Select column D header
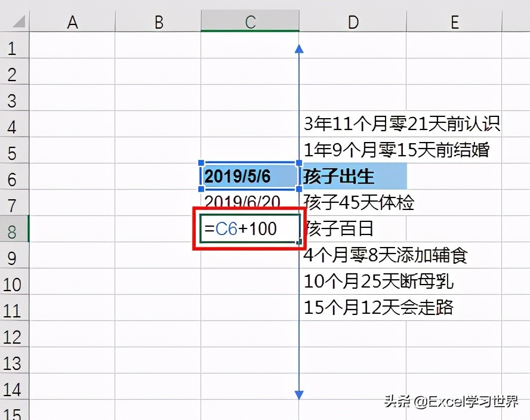This screenshot has height=420, width=530. click(x=353, y=21)
